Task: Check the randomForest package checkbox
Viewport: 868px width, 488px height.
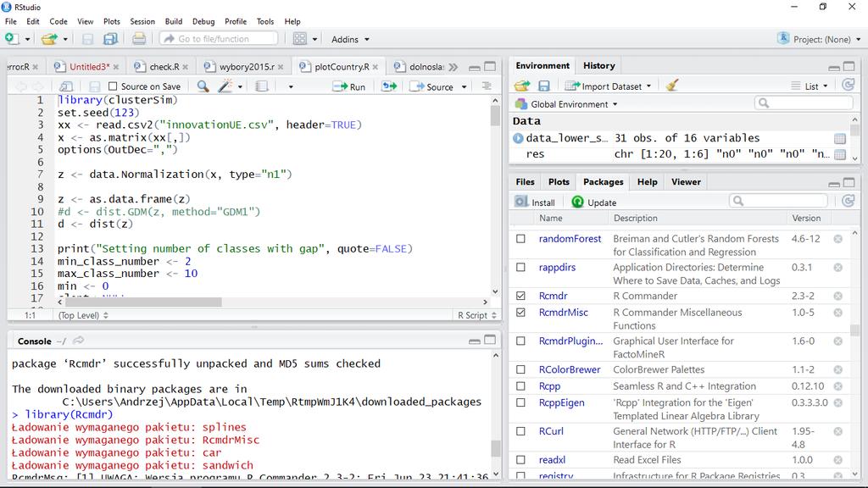Action: [520, 238]
